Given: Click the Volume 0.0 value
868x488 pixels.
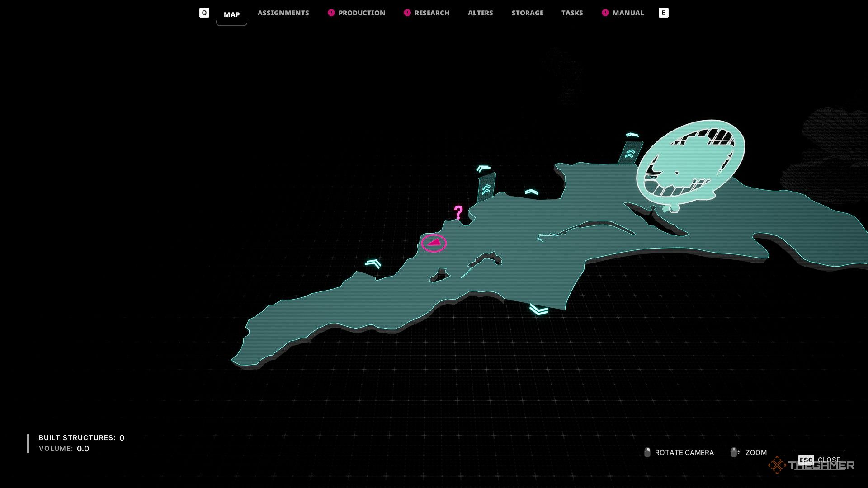Looking at the screenshot, I should [x=83, y=449].
